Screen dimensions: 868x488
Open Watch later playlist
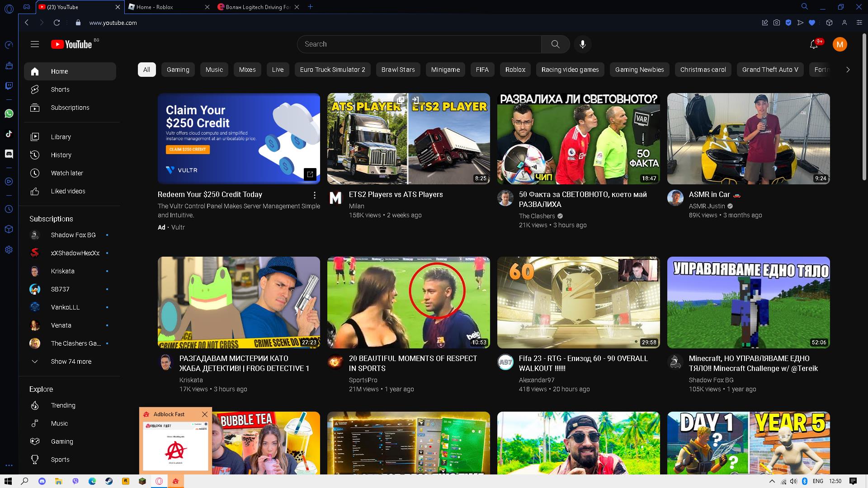(x=67, y=173)
